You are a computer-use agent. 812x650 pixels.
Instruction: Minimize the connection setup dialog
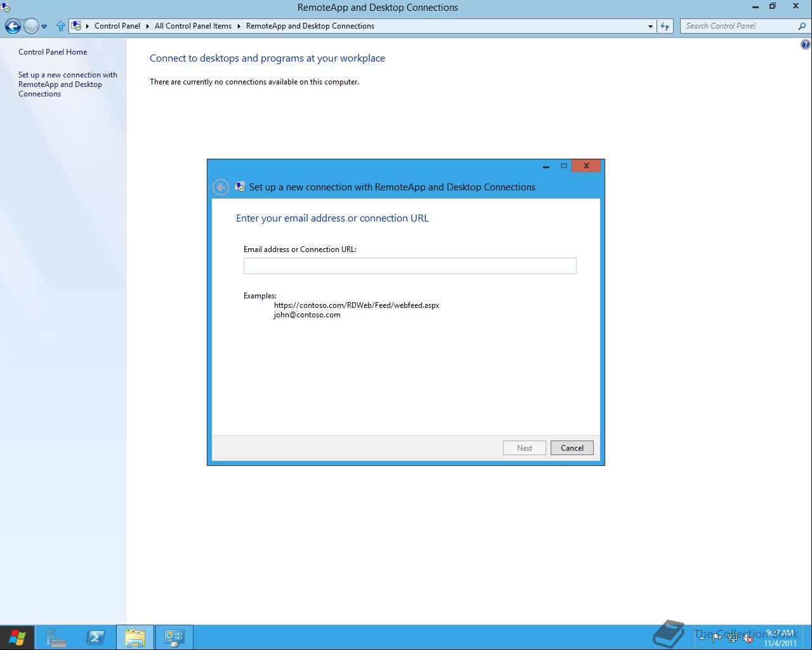click(546, 166)
